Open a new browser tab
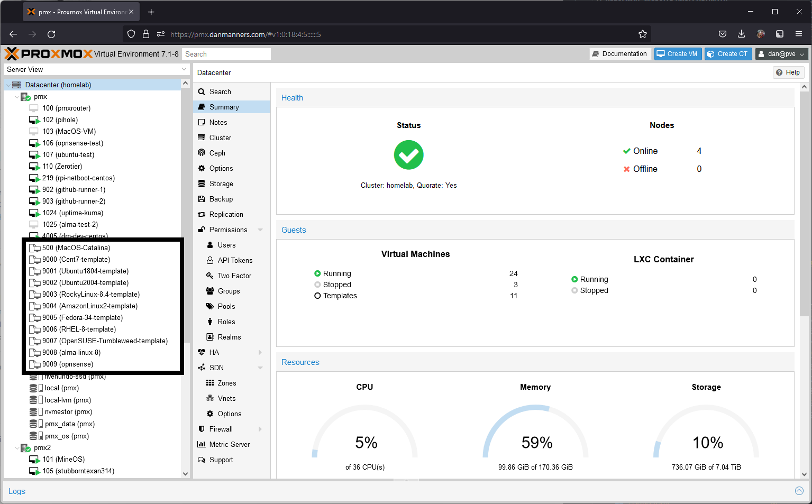Screen dimensions: 812x504 pyautogui.click(x=151, y=12)
